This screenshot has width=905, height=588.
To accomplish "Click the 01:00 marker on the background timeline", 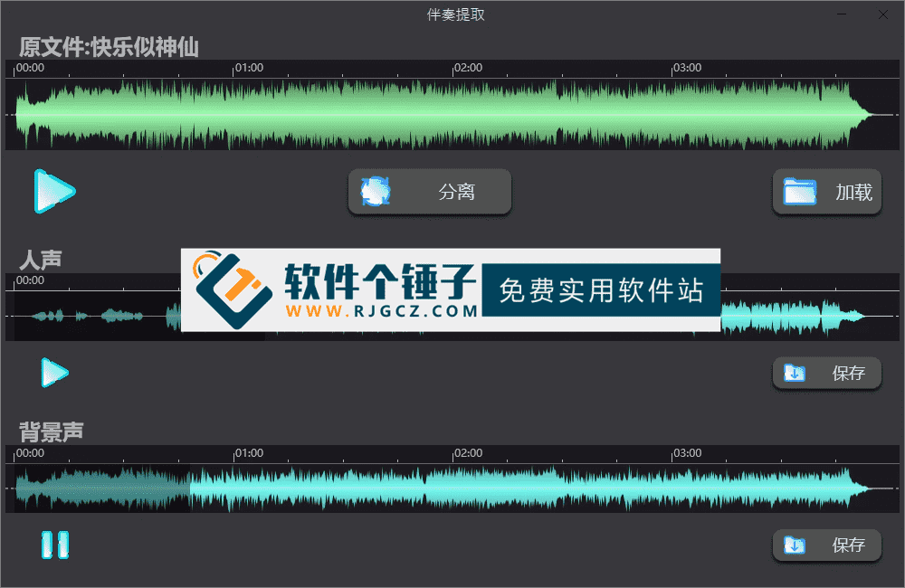I will click(x=249, y=452).
